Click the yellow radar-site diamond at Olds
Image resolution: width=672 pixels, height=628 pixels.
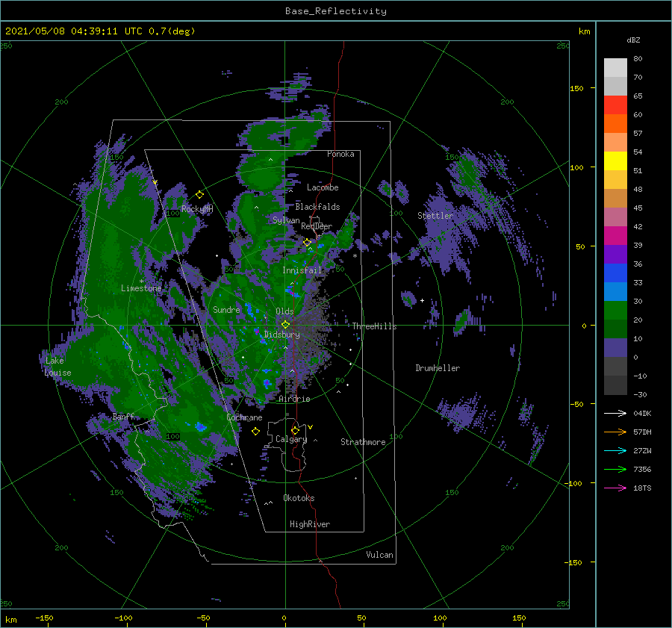[x=285, y=325]
